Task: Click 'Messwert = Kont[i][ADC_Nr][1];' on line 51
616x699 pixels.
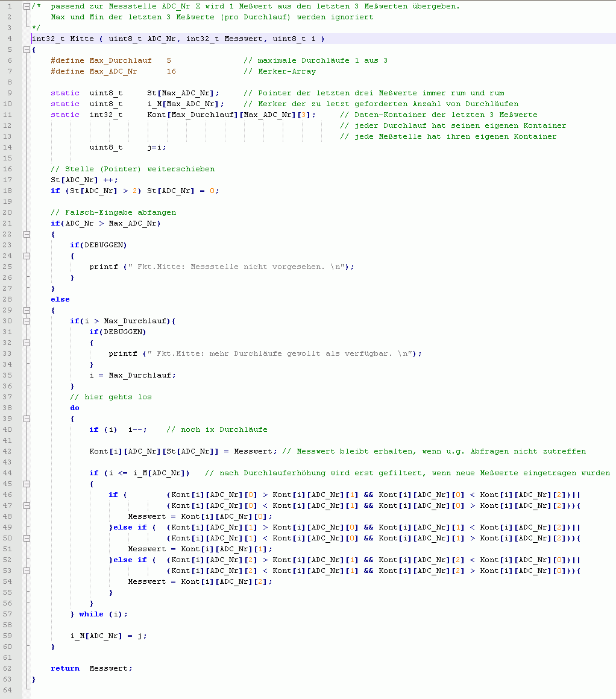Action: [x=200, y=549]
